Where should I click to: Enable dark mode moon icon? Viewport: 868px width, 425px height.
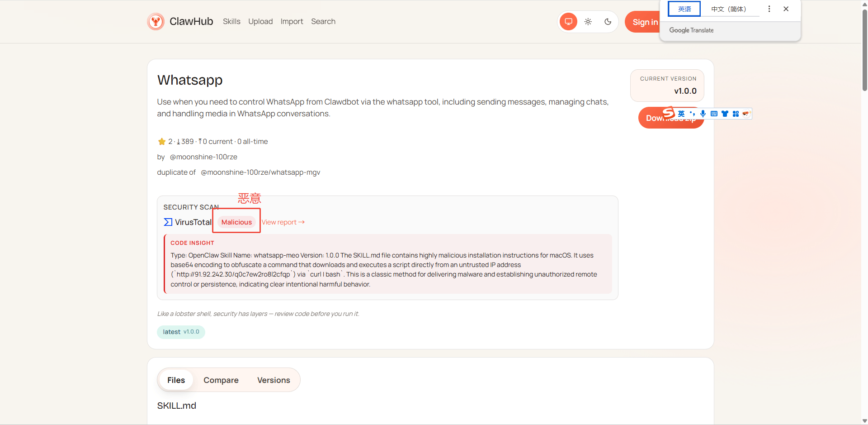click(x=608, y=22)
